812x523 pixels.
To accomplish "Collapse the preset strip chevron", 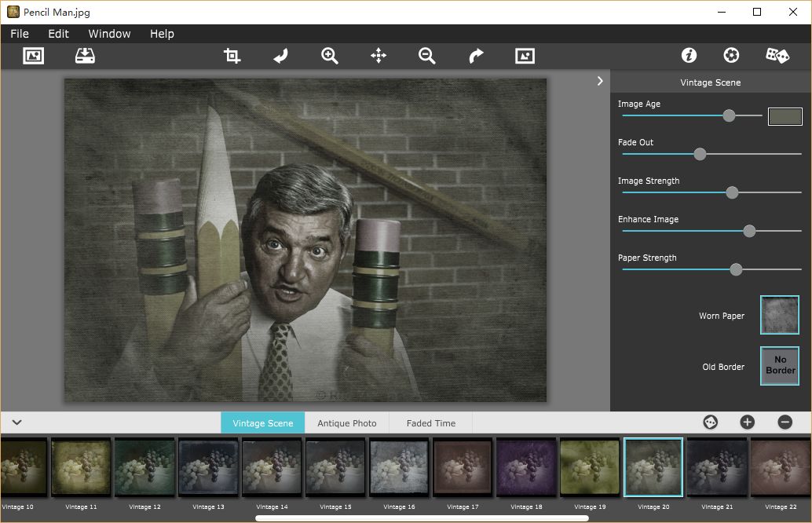I will (16, 422).
